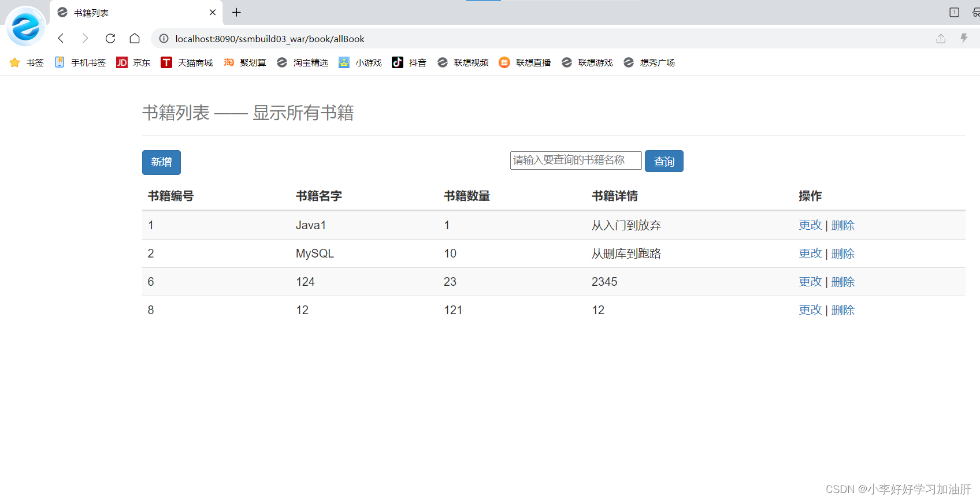This screenshot has height=500, width=980.
Task: Open the 天猫商城 bookmark
Action: (187, 62)
